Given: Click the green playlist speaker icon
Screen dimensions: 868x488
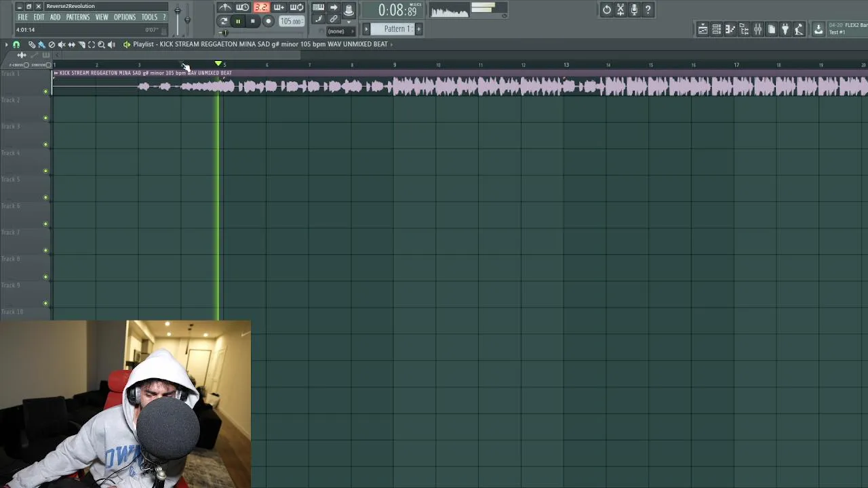Looking at the screenshot, I should [127, 44].
